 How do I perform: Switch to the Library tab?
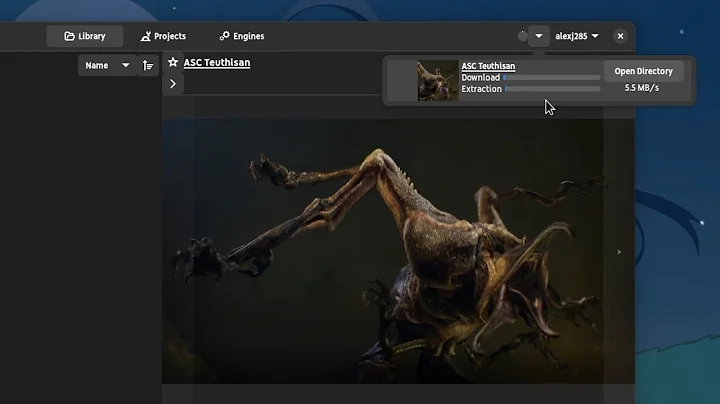point(85,36)
